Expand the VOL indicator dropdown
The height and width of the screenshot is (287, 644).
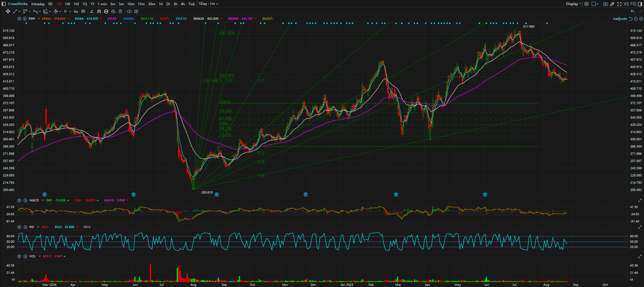(x=39, y=256)
